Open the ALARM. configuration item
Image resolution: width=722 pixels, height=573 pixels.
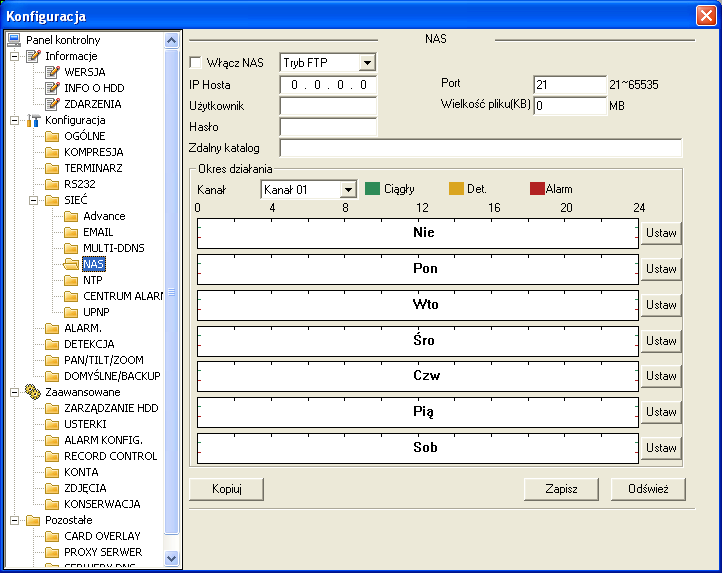(83, 328)
